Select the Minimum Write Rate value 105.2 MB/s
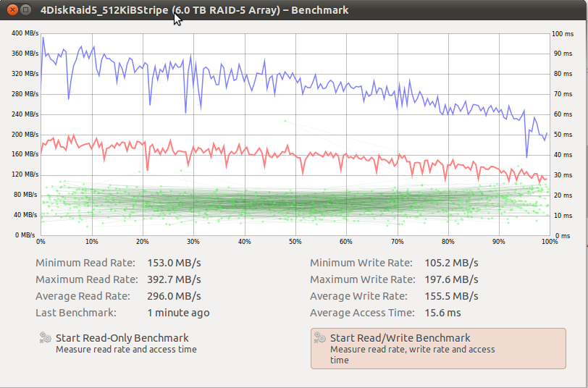 (x=451, y=263)
